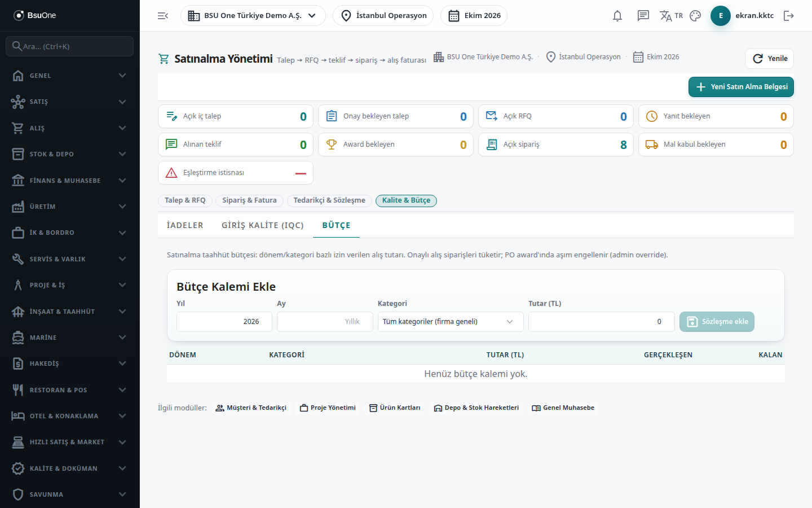
Task: Click the Tutar (TL) input field
Action: click(x=602, y=322)
